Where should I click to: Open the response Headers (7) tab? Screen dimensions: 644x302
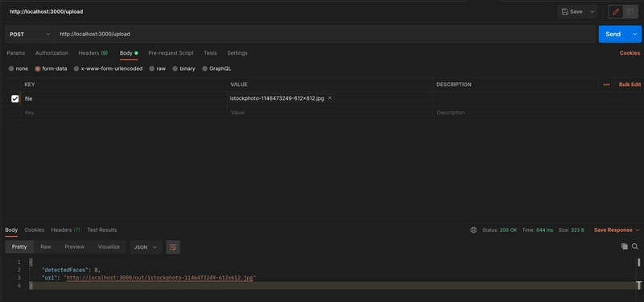(66, 230)
